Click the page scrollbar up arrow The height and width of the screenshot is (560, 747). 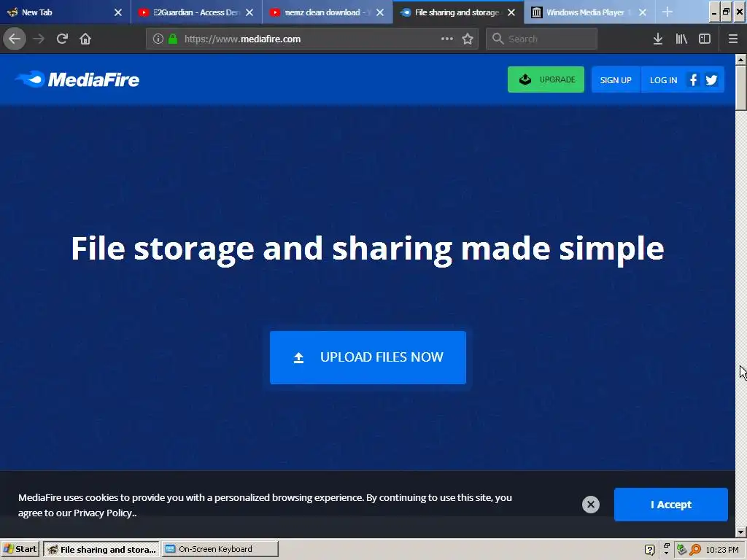(741, 60)
